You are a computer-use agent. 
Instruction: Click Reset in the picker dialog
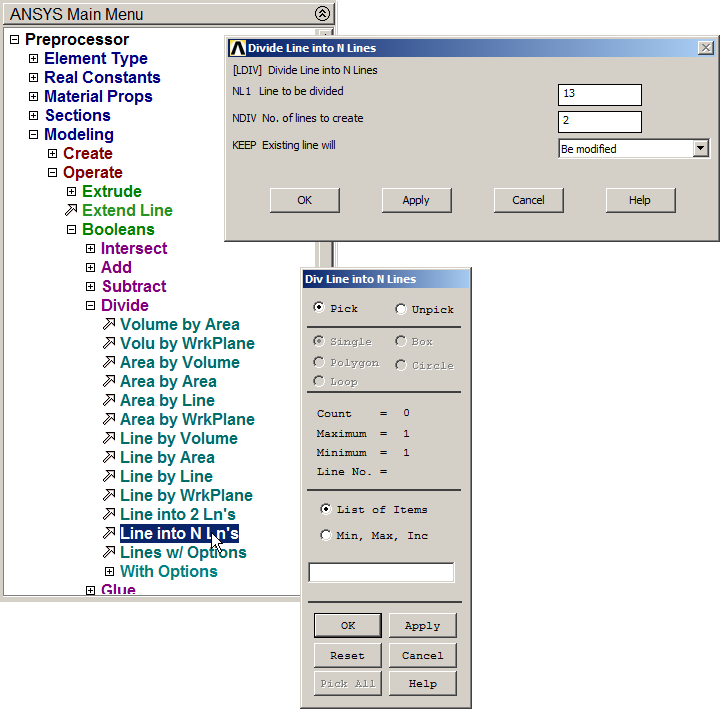(x=347, y=656)
